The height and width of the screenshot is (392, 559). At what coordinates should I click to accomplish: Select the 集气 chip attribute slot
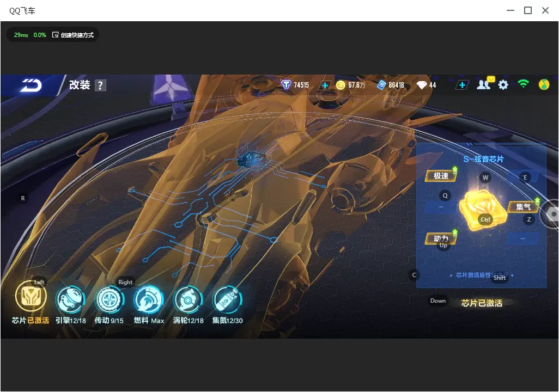[523, 207]
